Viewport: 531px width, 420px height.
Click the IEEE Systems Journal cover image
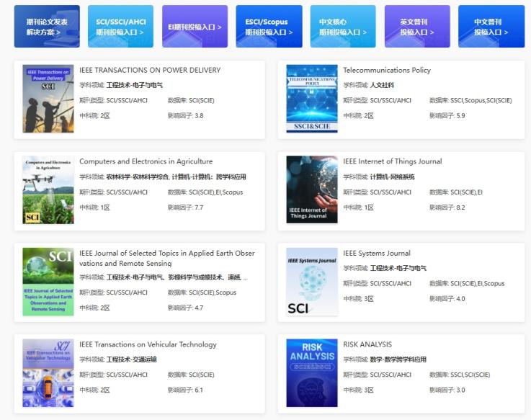311,282
